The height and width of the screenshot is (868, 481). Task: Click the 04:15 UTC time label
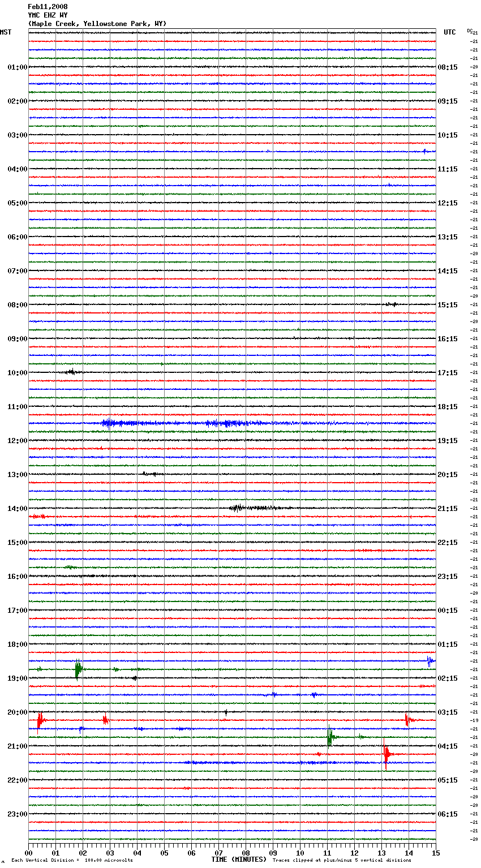448,746
